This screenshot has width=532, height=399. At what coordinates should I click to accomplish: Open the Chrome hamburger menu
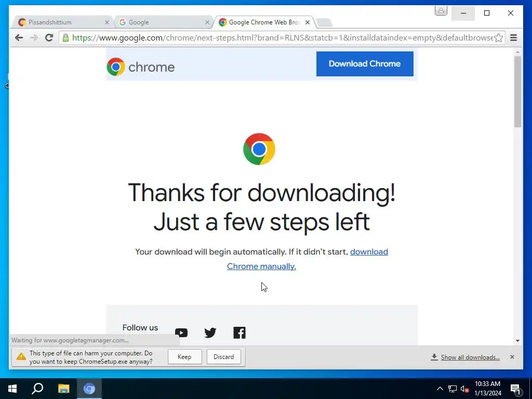pos(513,37)
